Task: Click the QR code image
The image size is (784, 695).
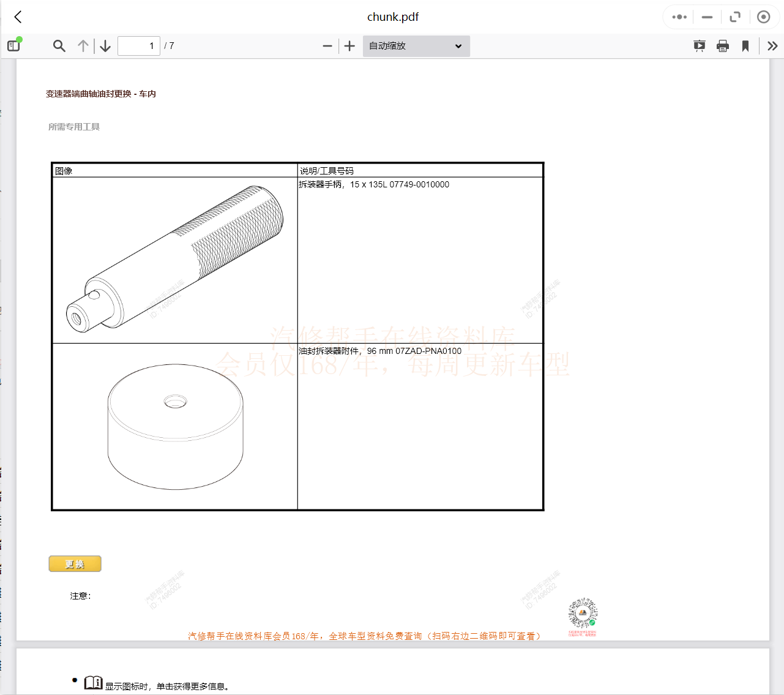Action: pyautogui.click(x=583, y=614)
